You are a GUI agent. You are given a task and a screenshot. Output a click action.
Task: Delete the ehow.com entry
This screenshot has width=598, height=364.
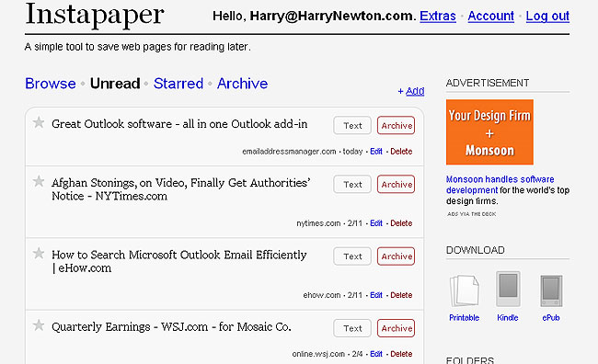pyautogui.click(x=401, y=295)
